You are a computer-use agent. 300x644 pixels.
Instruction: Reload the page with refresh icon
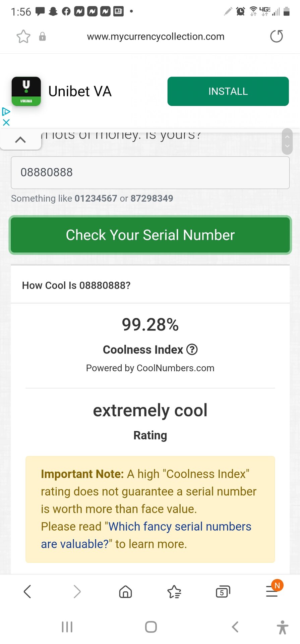[x=277, y=36]
